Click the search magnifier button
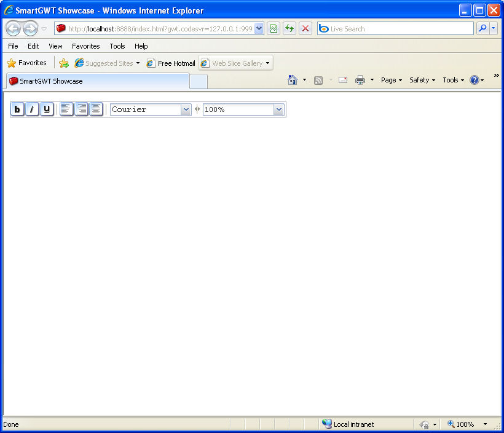The image size is (504, 433). pos(482,29)
